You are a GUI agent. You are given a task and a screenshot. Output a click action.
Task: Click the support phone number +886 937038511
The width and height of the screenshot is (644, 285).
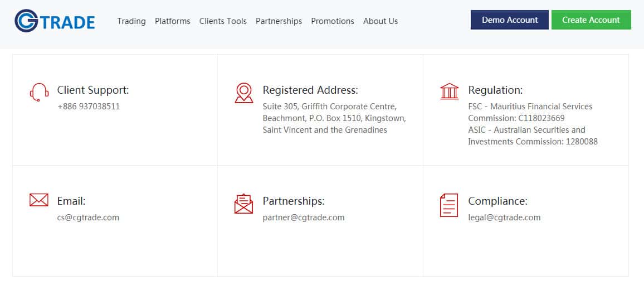coord(89,107)
